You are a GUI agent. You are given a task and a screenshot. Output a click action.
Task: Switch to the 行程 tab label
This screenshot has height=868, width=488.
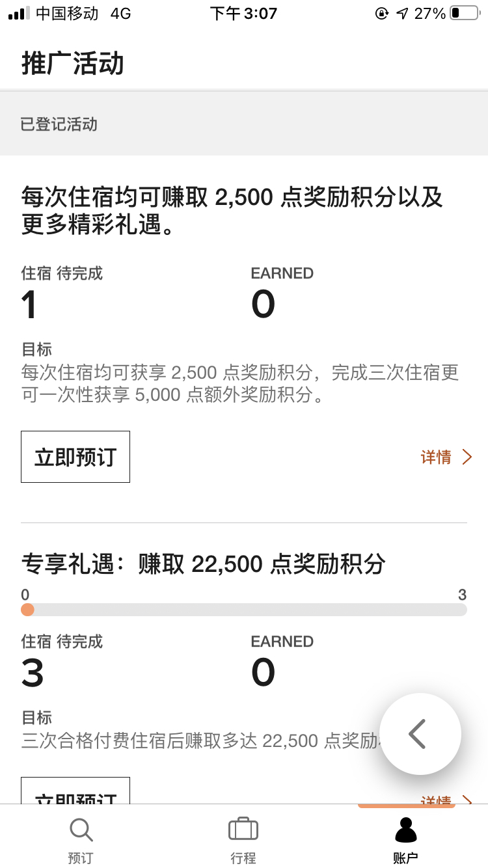243,858
